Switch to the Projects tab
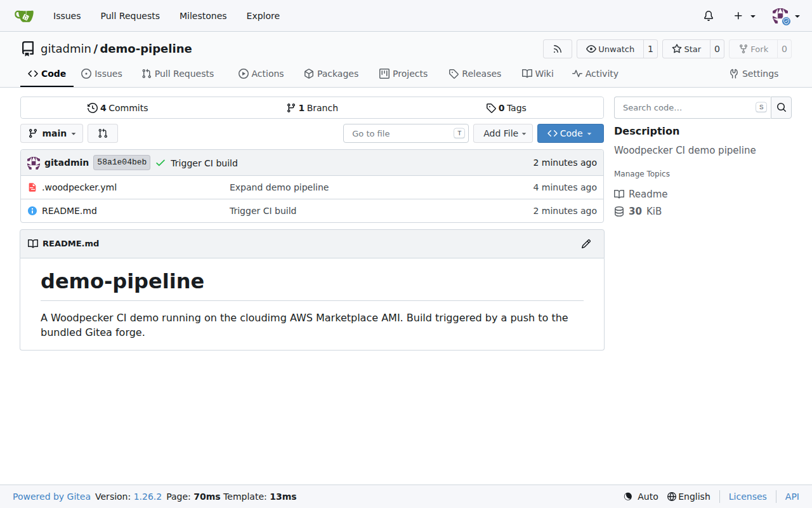 pos(403,74)
